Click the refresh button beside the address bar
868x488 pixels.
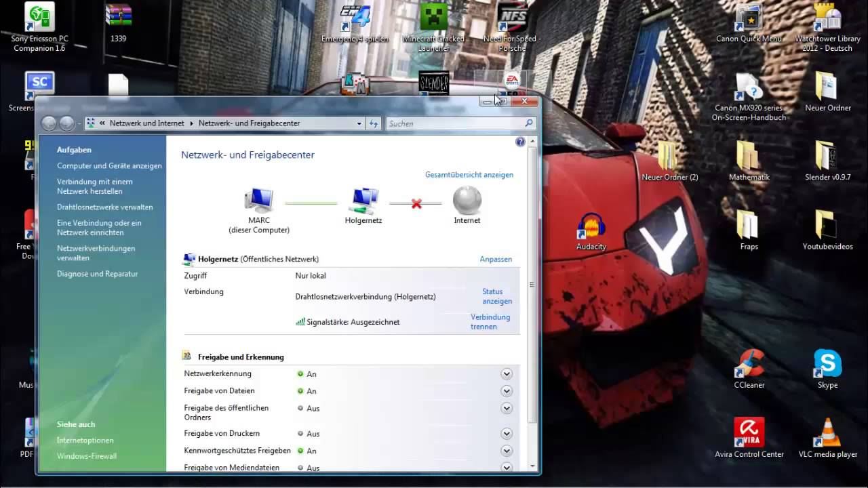click(373, 123)
